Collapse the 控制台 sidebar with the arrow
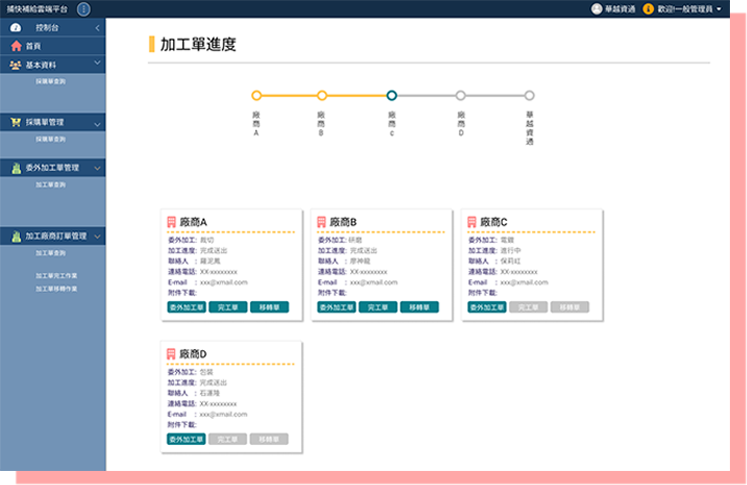The width and height of the screenshot is (747, 485). (x=97, y=28)
